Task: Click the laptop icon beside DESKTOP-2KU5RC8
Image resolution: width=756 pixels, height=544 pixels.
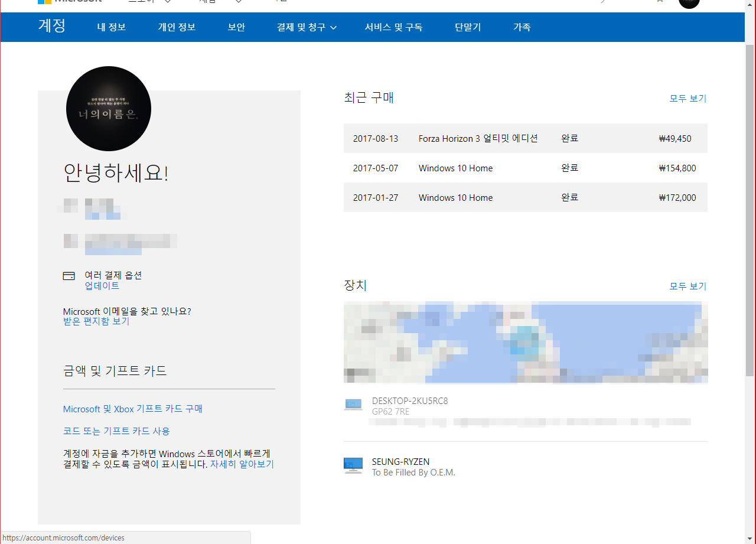Action: [x=353, y=404]
